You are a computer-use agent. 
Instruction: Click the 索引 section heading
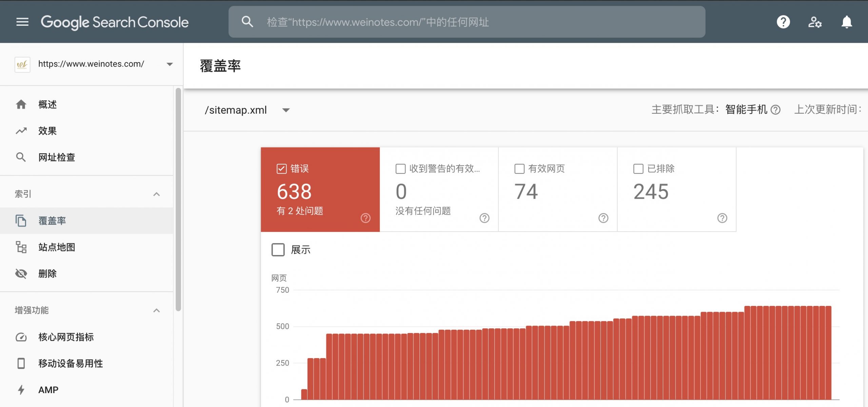tap(23, 194)
